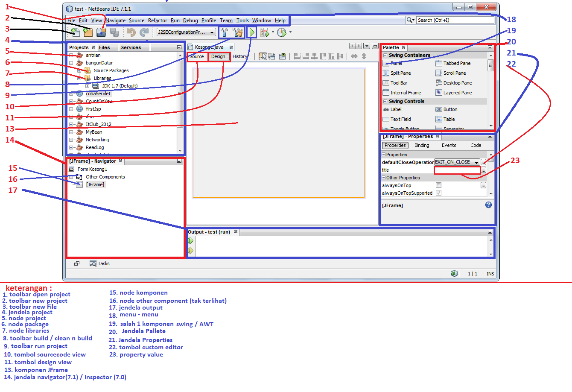Screen dimensions: 572x392
Task: Toggle Selection Mode in the form designer toolbar
Action: pyautogui.click(x=263, y=56)
